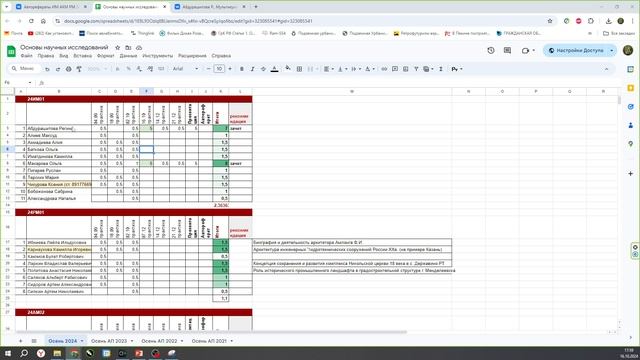Toggle strikethrough formatting
640x360 pixels.
263,69
